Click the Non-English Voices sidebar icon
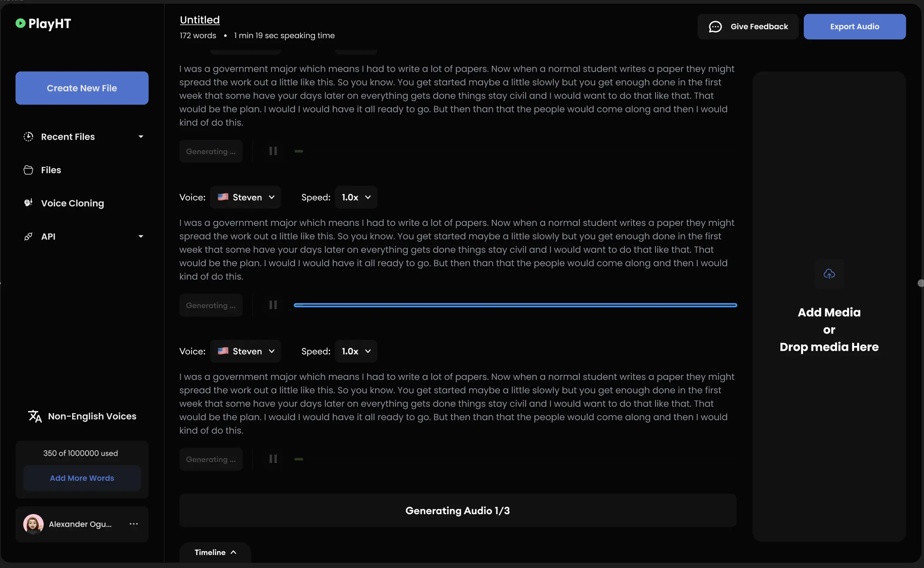Viewport: 924px width, 568px height. [34, 416]
